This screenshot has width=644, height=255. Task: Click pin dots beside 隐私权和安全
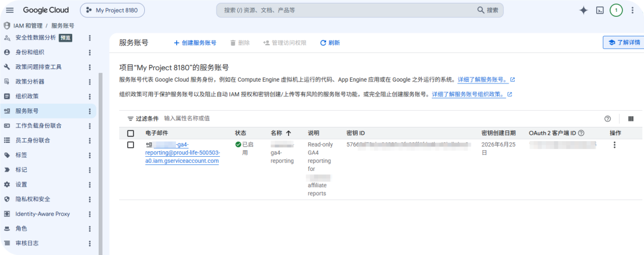(90, 199)
